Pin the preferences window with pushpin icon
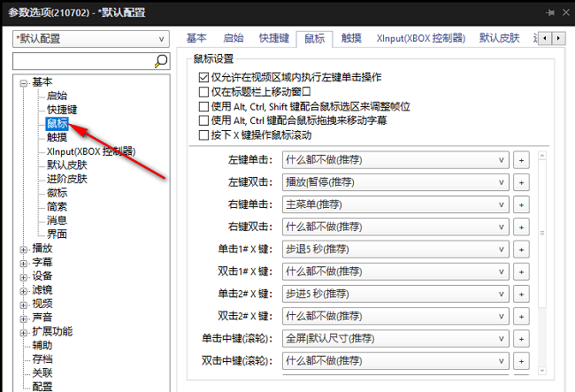Screen dimensions: 575x392 pos(550,12)
